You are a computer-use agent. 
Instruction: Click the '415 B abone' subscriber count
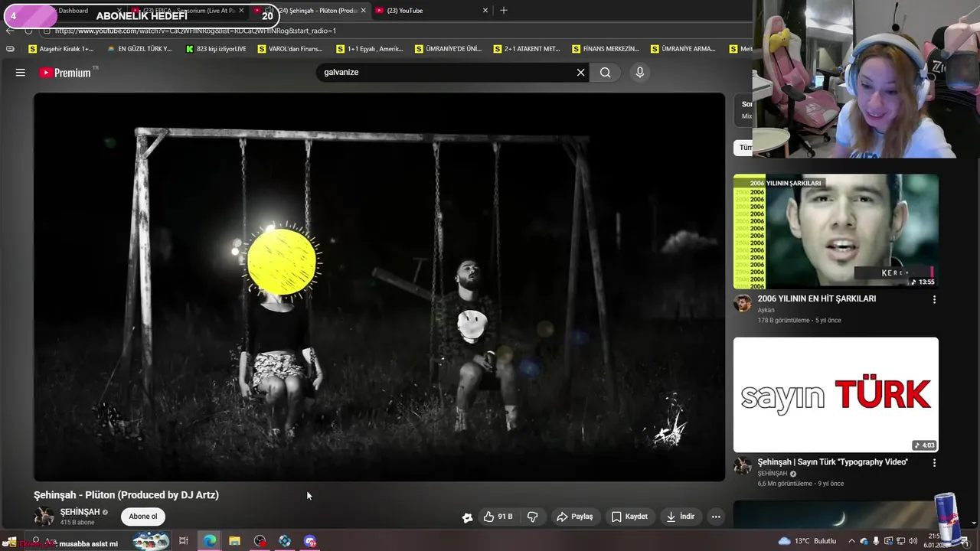(77, 523)
